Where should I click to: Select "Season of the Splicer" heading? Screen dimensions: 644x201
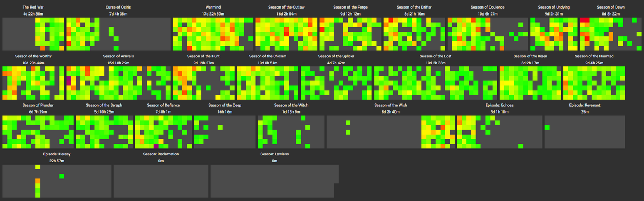336,56
